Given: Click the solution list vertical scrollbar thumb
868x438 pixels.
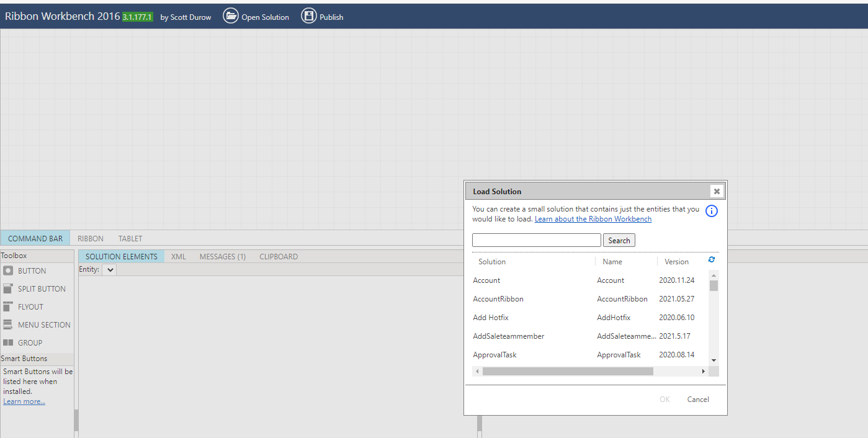Looking at the screenshot, I should tap(714, 285).
